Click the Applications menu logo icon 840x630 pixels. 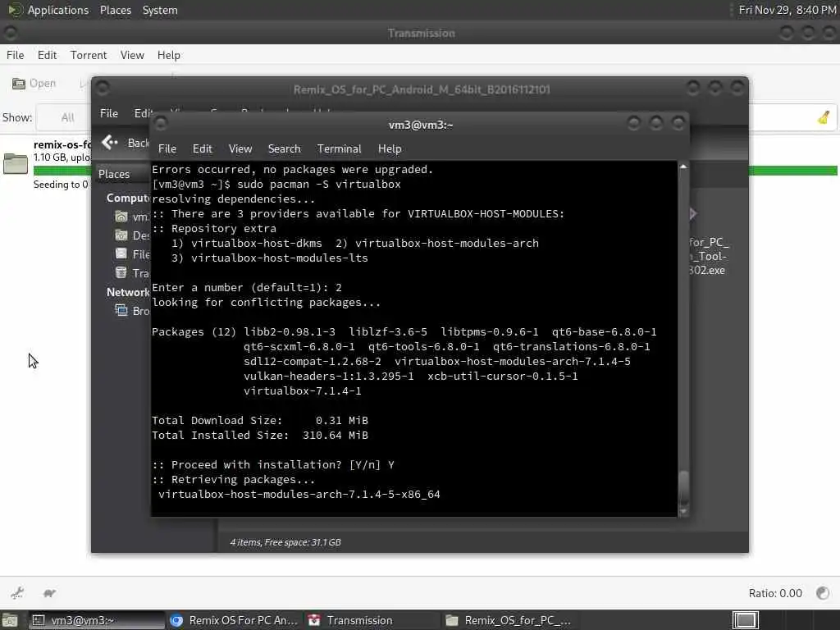pos(15,10)
